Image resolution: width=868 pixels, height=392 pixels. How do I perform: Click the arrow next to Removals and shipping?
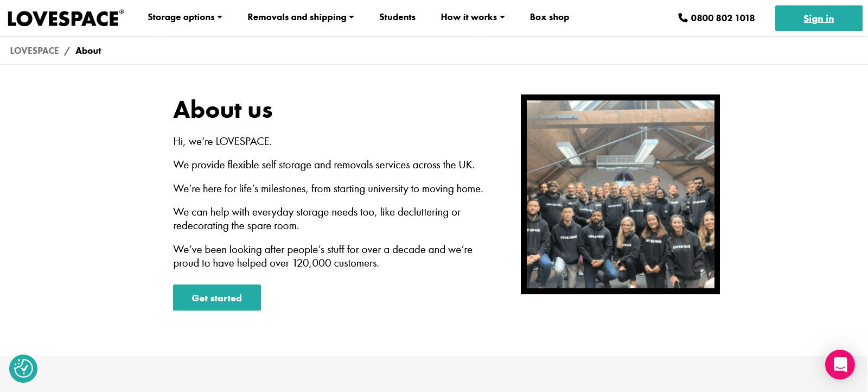352,17
